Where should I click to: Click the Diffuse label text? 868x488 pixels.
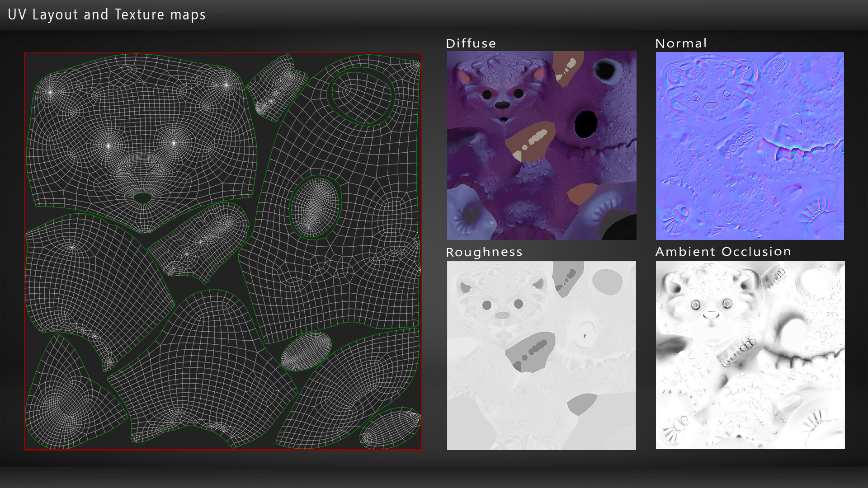point(471,43)
